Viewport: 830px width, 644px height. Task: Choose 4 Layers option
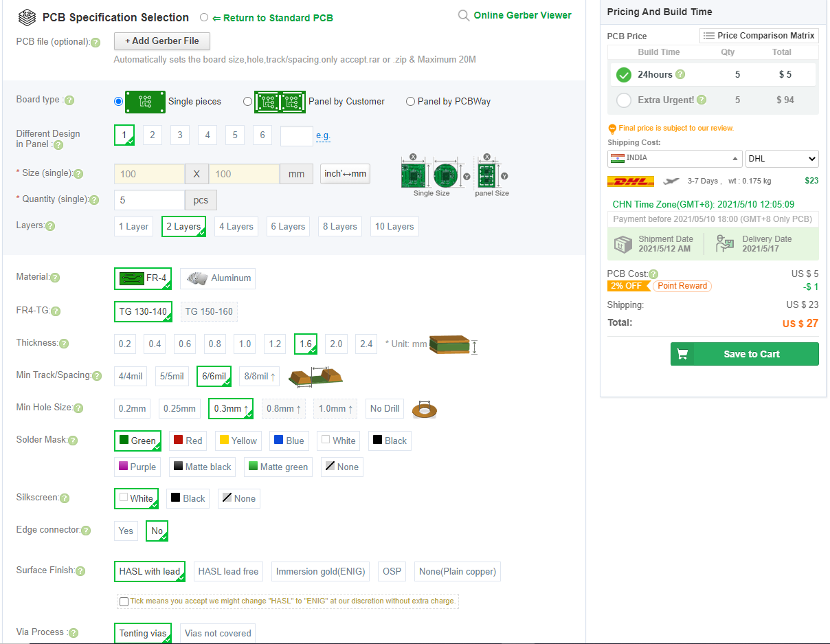pyautogui.click(x=236, y=226)
